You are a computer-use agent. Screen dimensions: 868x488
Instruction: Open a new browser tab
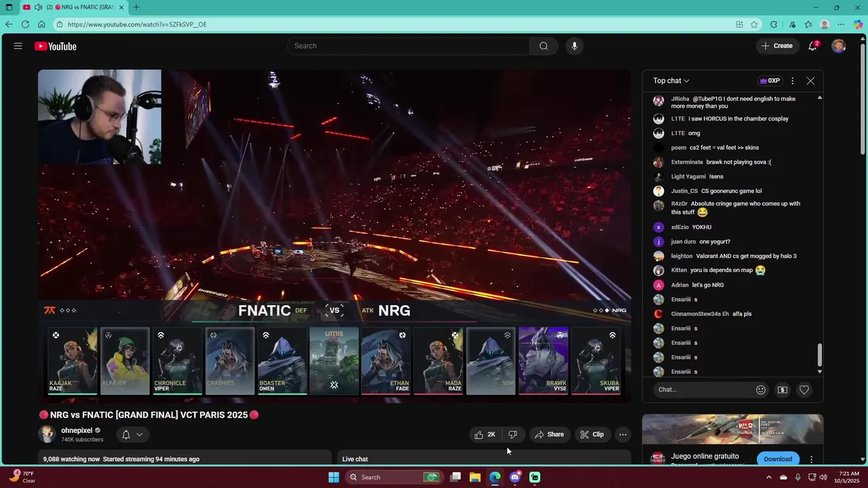pyautogui.click(x=136, y=7)
